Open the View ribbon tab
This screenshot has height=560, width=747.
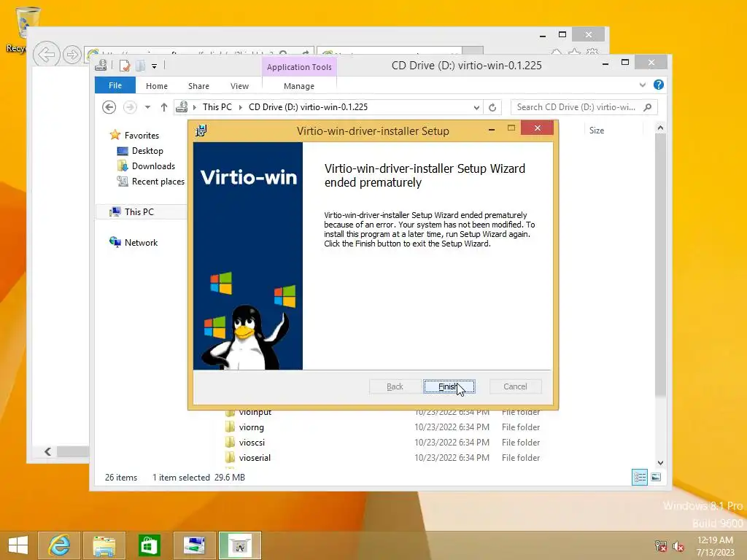(239, 86)
